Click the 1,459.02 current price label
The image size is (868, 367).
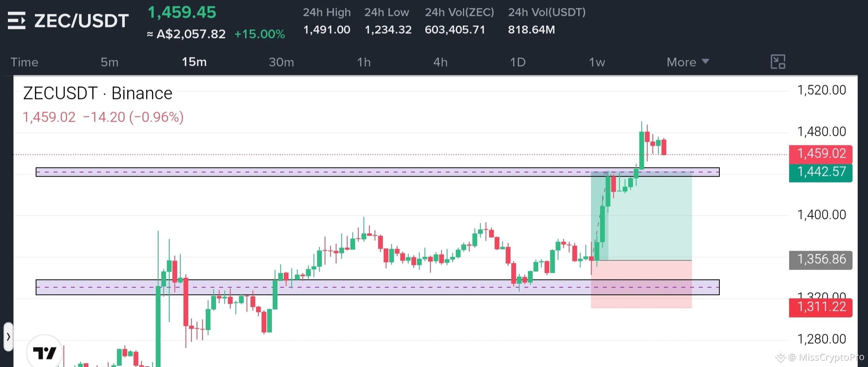click(x=821, y=154)
